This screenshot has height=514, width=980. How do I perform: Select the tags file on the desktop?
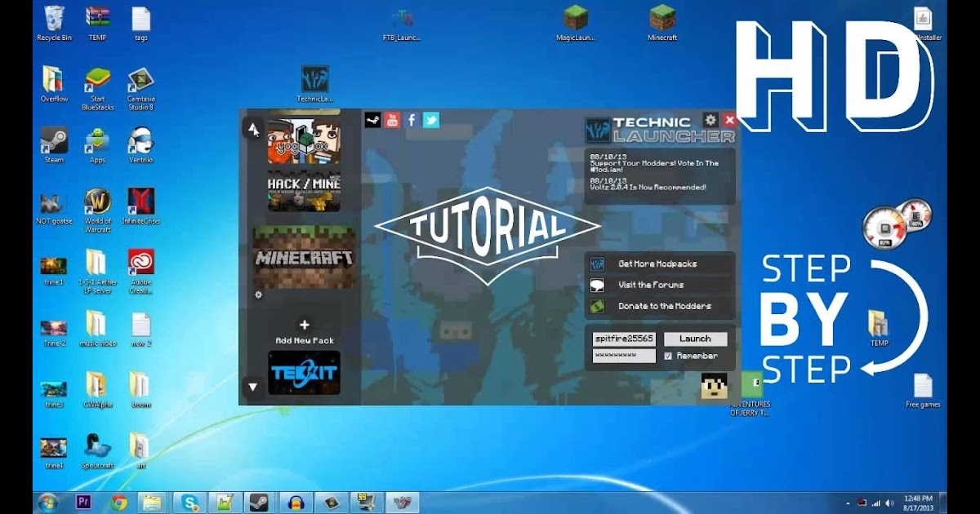click(x=140, y=23)
